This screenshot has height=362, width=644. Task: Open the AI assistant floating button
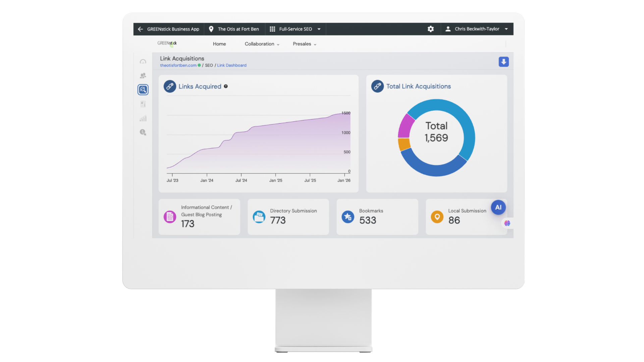pyautogui.click(x=498, y=207)
